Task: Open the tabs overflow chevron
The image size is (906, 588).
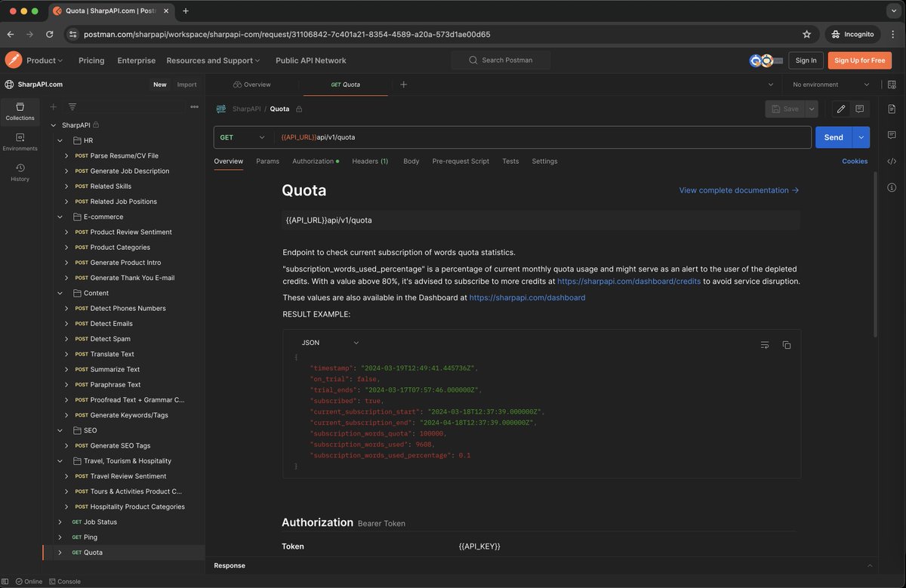Action: (770, 85)
